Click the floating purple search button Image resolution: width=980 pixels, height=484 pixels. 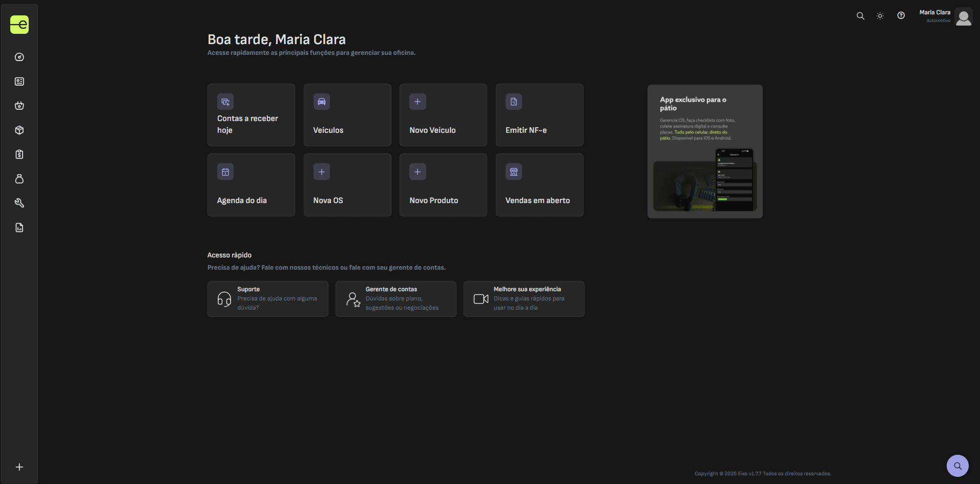[957, 466]
